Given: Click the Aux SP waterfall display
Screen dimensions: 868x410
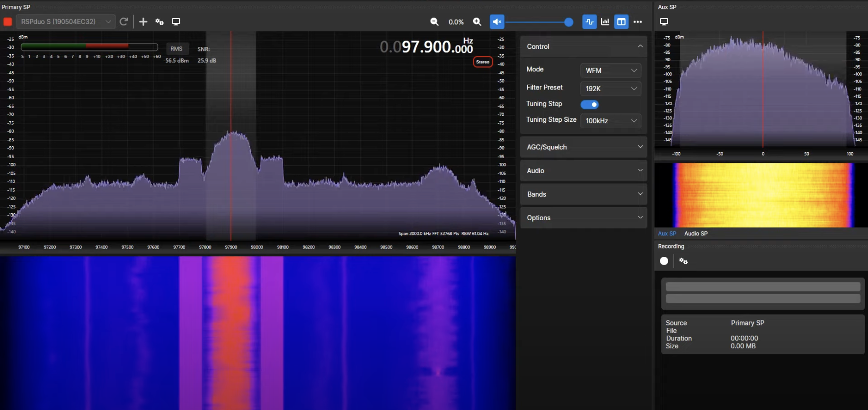Looking at the screenshot, I should tap(761, 195).
